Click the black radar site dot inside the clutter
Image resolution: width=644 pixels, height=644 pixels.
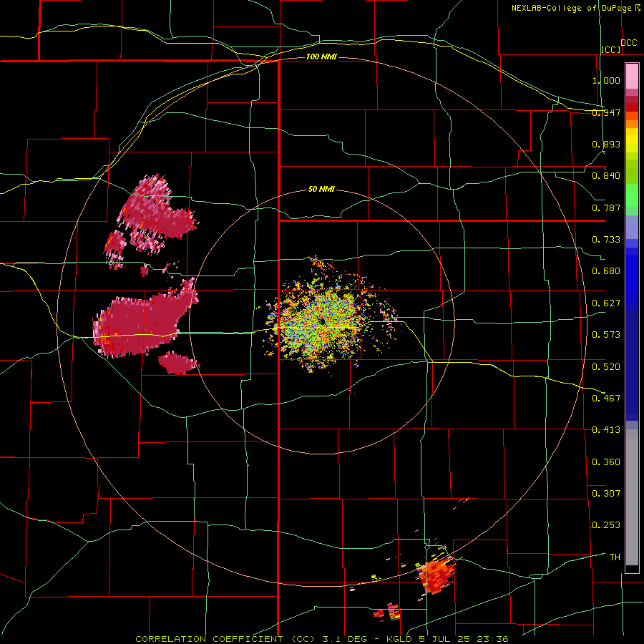click(323, 321)
